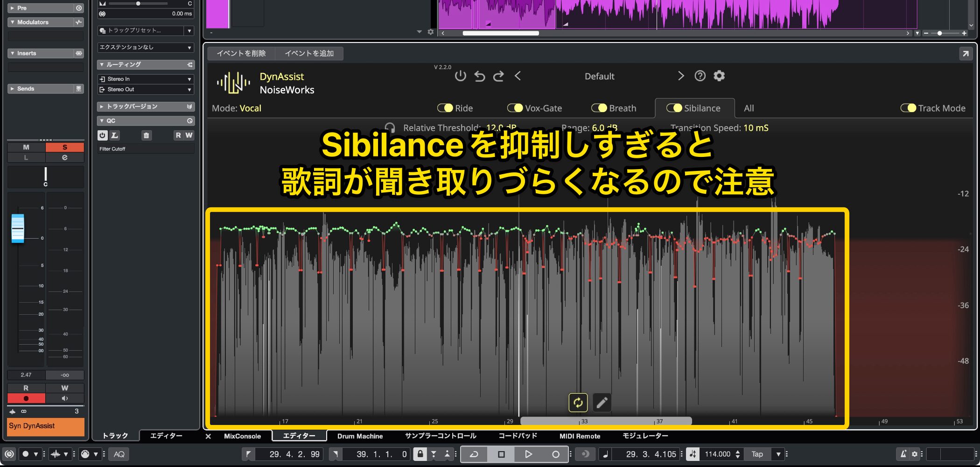980x467 pixels.
Task: Open the Stereo In input dropdown
Action: [146, 79]
